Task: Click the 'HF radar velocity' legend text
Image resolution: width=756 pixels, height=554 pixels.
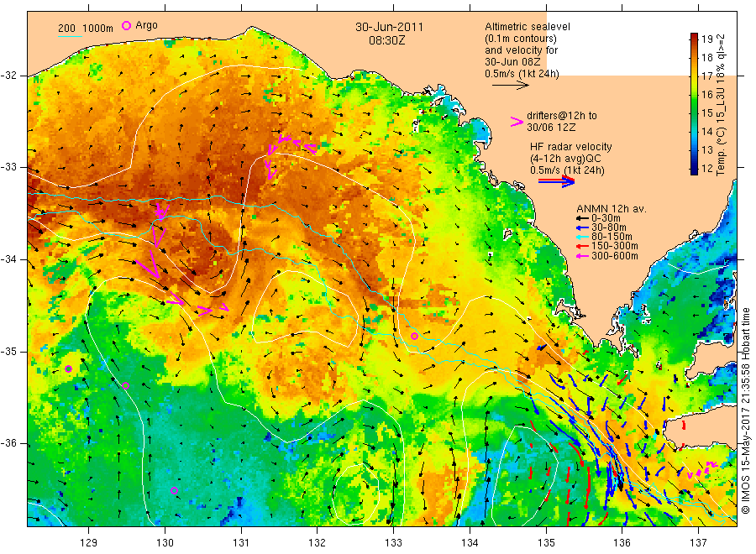Action: pos(571,146)
